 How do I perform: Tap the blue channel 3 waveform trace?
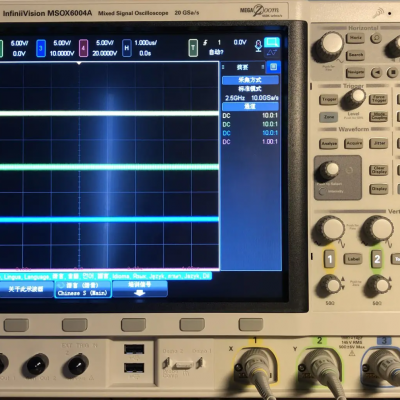coord(109,219)
